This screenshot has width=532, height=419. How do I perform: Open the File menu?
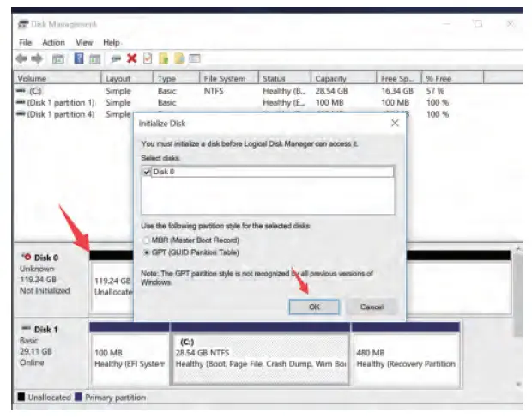point(26,42)
